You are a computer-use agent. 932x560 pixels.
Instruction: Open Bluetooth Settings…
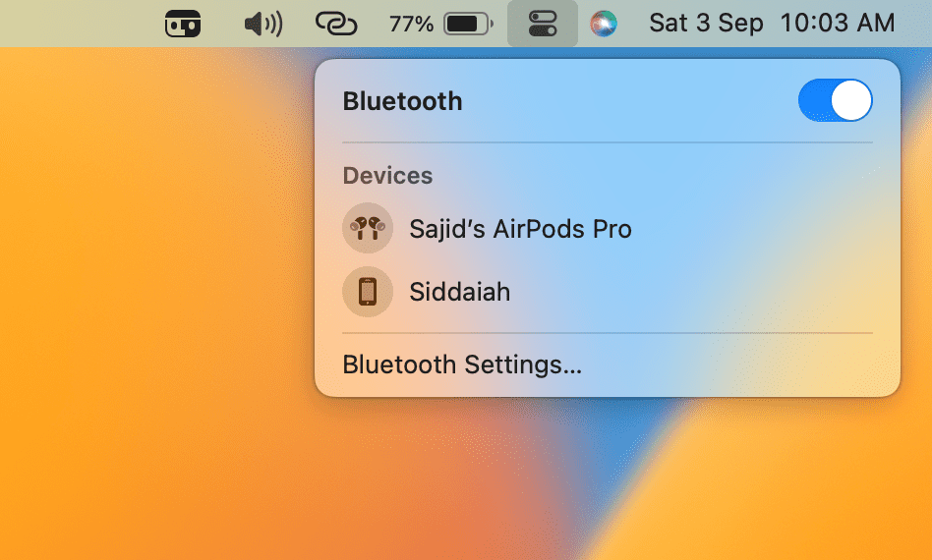coord(462,364)
